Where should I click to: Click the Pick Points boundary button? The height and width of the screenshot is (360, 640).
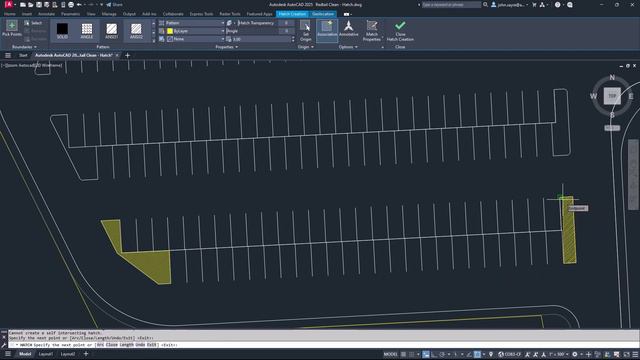pos(12,28)
